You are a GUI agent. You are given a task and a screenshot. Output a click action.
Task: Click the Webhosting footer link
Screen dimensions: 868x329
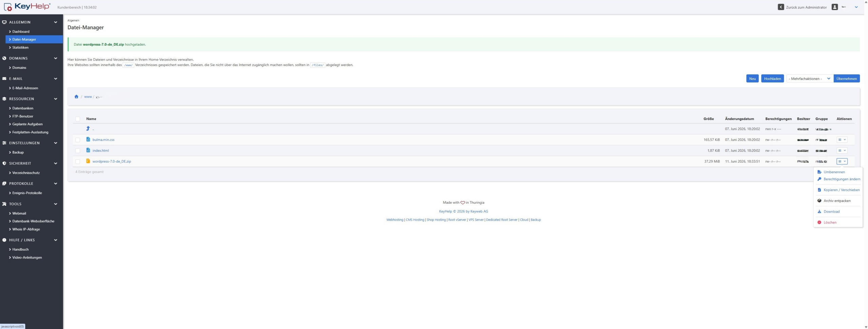pyautogui.click(x=395, y=220)
